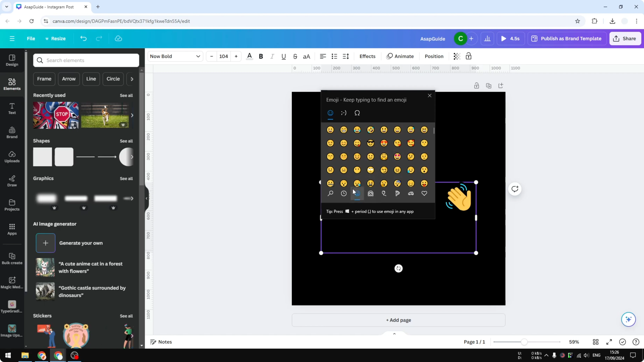
Task: Open the Projects sidebar panel
Action: (x=12, y=205)
